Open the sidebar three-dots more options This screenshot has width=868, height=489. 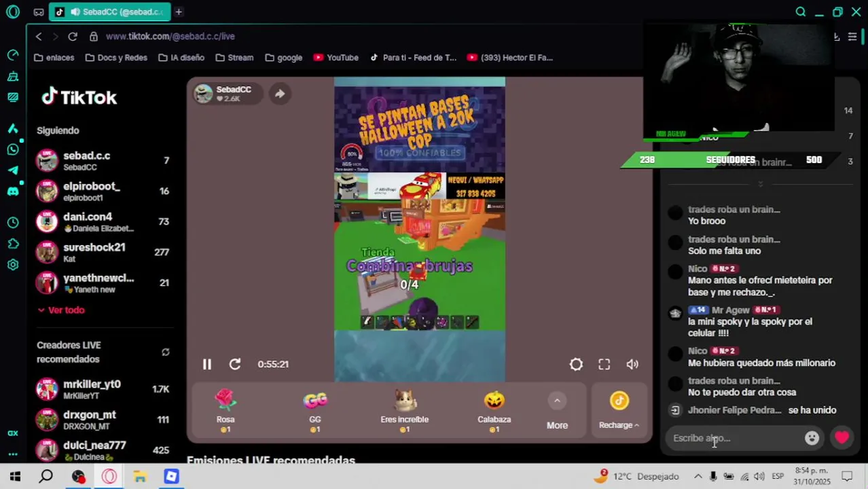coord(13,454)
